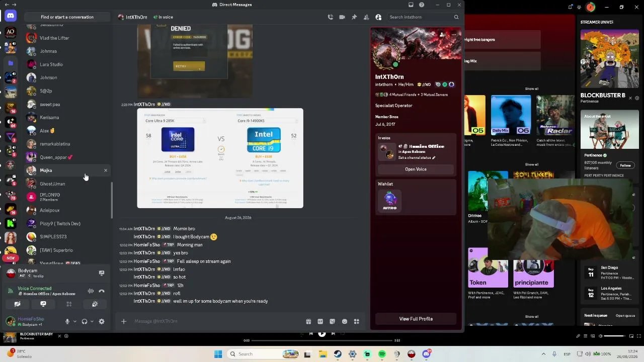This screenshot has height=362, width=644.
Task: Open Discord user settings gear
Action: pos(102,322)
